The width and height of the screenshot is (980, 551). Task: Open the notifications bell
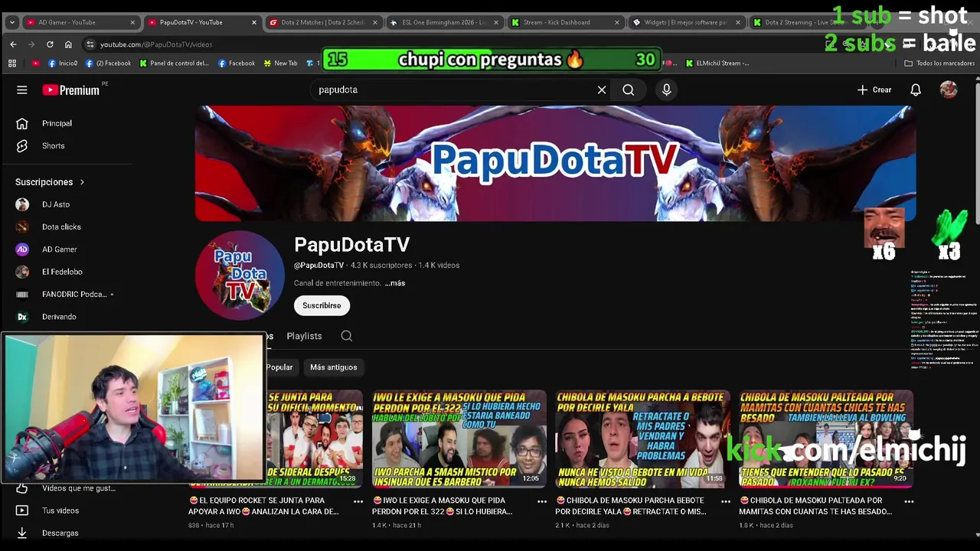pos(915,90)
